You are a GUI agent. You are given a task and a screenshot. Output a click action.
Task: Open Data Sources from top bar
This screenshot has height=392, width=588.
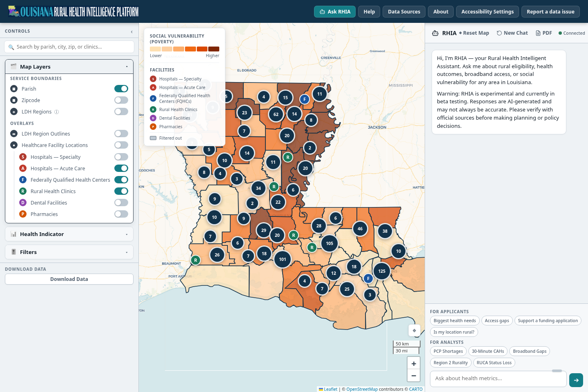[404, 11]
